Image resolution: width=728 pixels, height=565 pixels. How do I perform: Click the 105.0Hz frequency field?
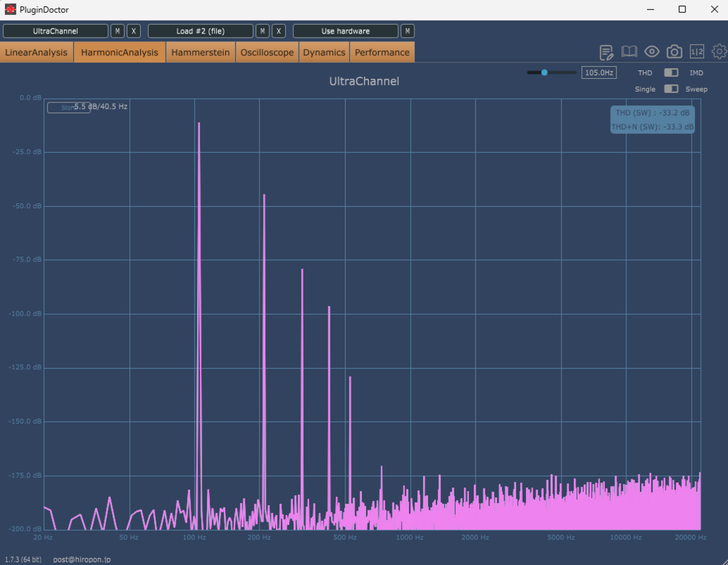(x=599, y=72)
